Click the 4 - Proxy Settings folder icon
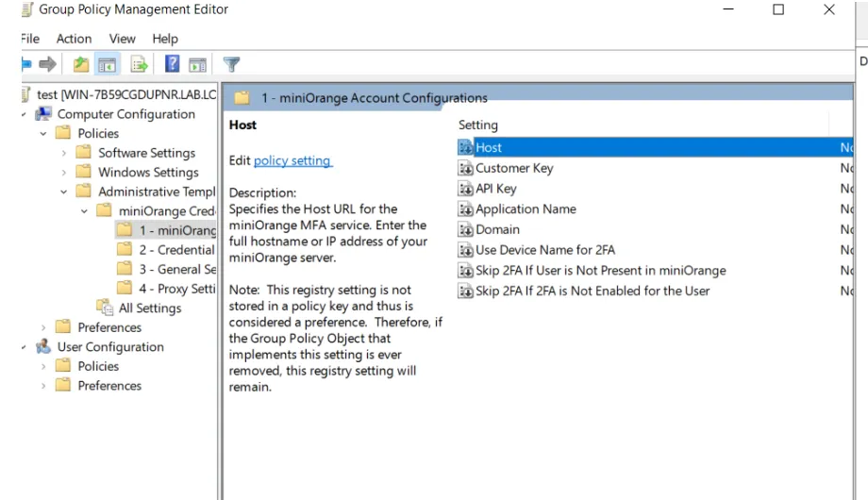This screenshot has height=500, width=868. [125, 288]
